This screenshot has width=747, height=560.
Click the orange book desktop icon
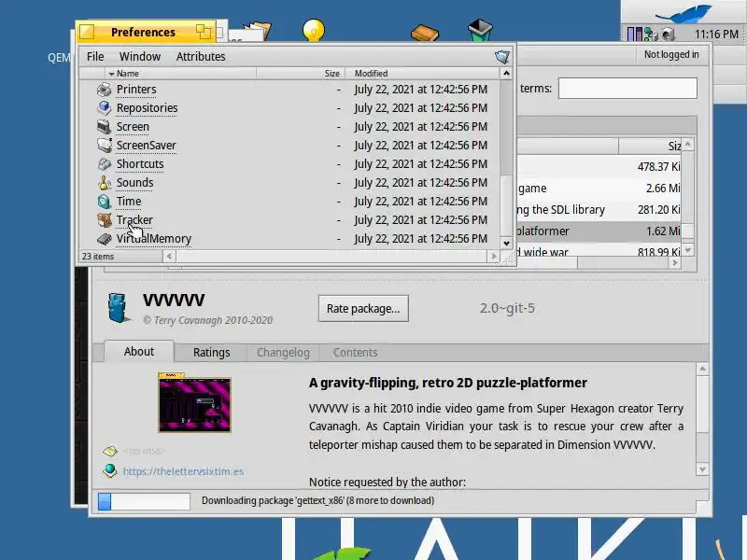point(425,33)
